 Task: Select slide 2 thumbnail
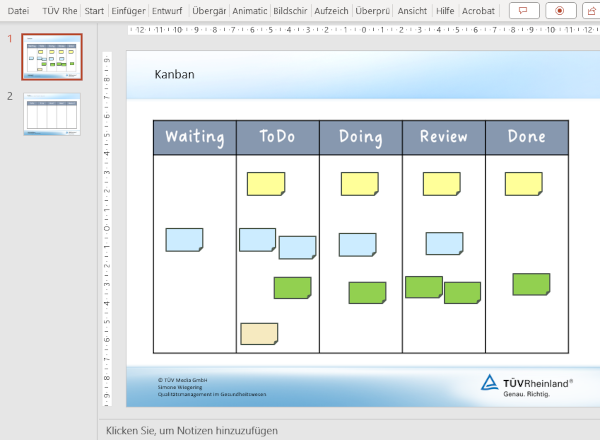click(52, 113)
